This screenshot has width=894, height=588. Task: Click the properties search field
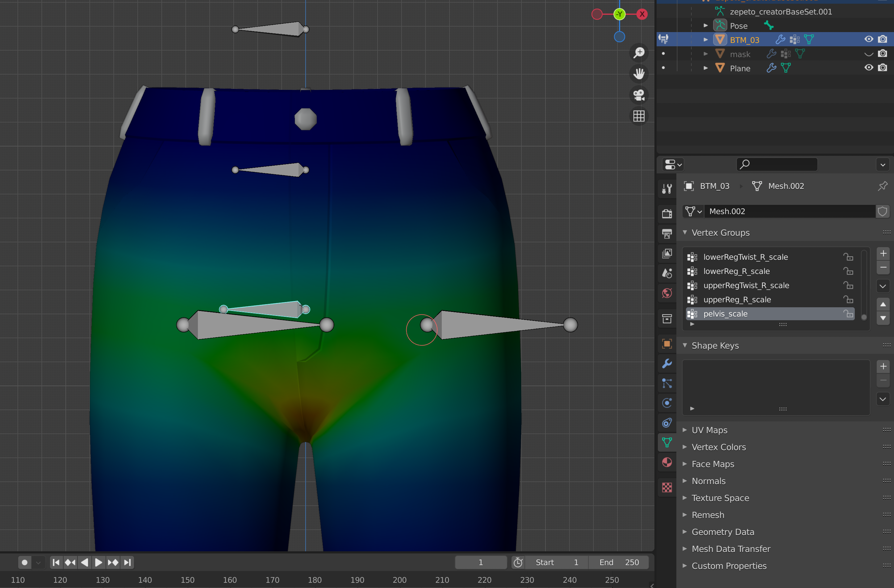[x=777, y=164]
